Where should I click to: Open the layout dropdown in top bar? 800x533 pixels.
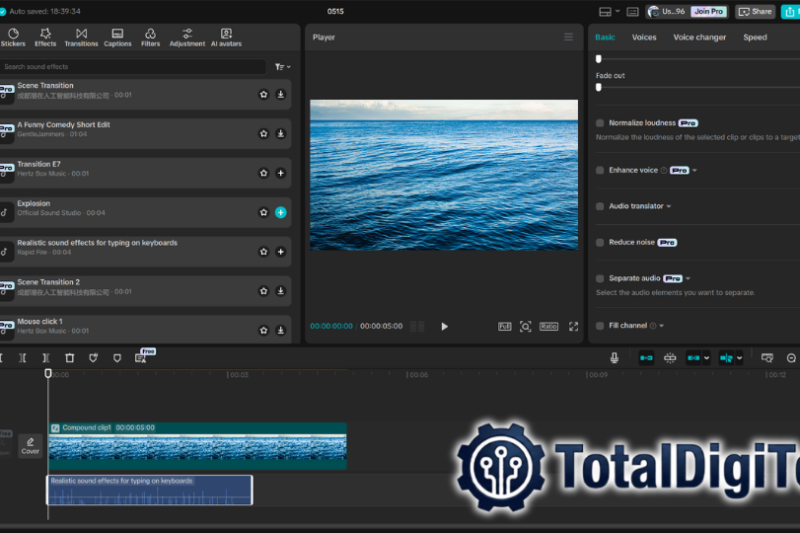coord(617,11)
